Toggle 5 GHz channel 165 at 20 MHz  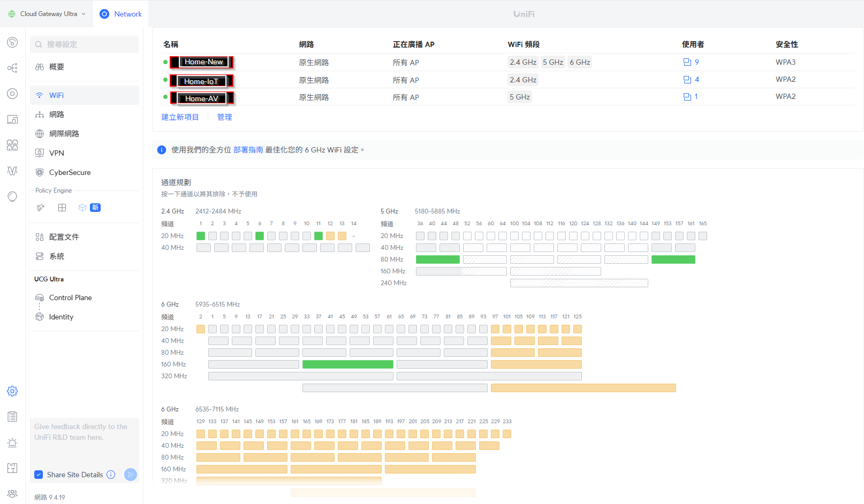coord(703,236)
